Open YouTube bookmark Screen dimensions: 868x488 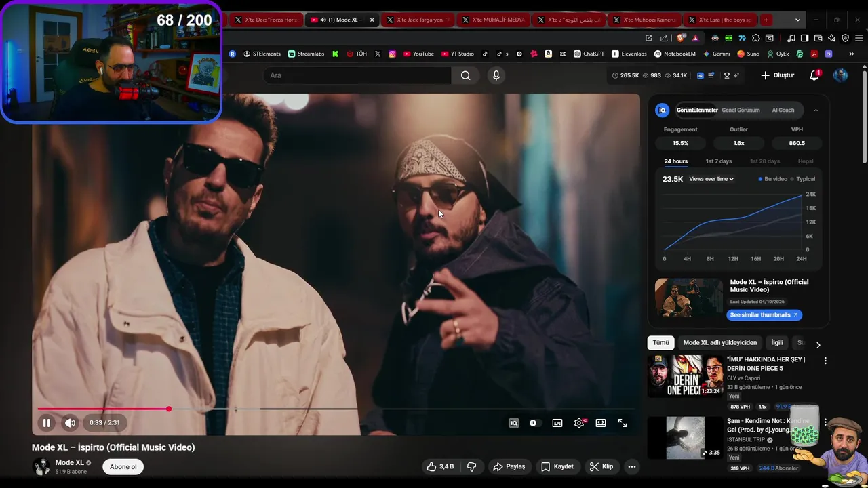(x=418, y=54)
